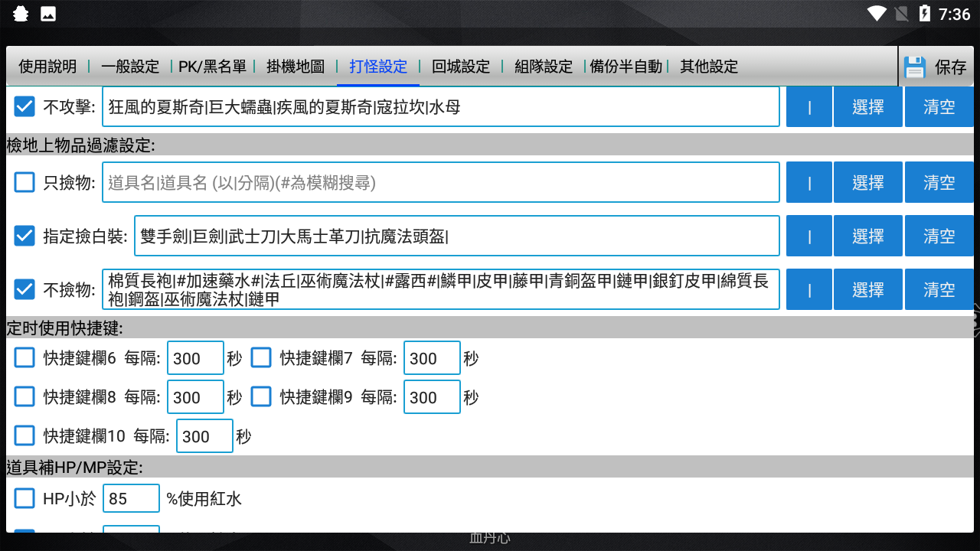Screen dimensions: 980x551
Task: Tap the image notification icon in status bar
Action: tap(48, 14)
